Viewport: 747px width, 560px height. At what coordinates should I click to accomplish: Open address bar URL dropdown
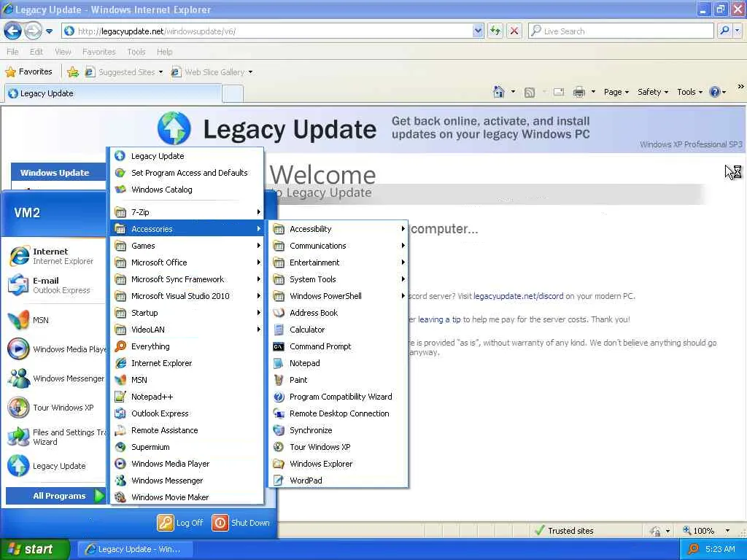click(478, 31)
